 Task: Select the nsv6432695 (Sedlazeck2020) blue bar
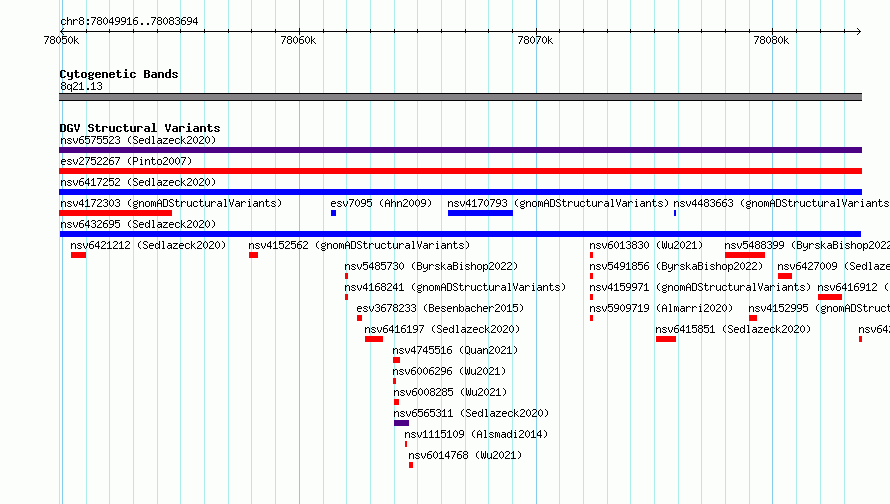(460, 234)
